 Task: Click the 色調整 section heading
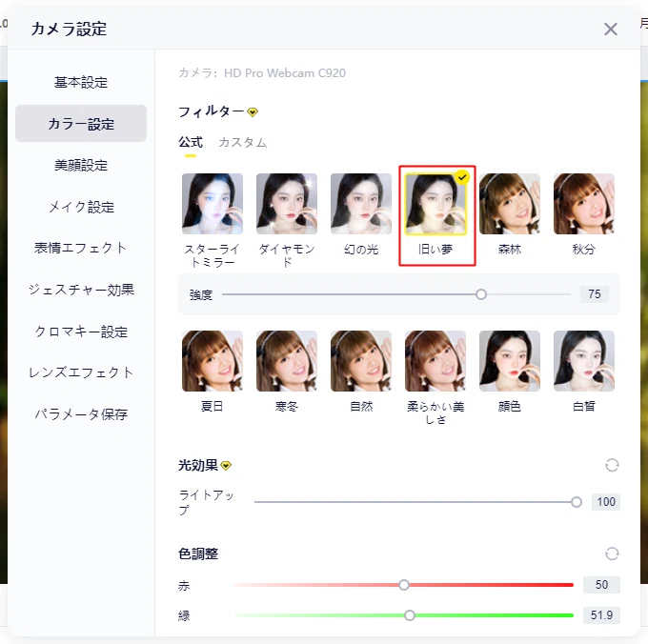click(x=198, y=553)
